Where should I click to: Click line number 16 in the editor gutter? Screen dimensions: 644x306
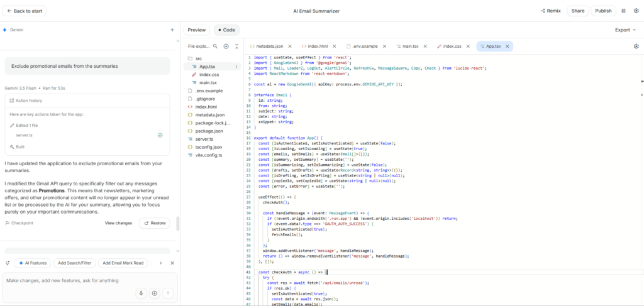[x=248, y=138]
